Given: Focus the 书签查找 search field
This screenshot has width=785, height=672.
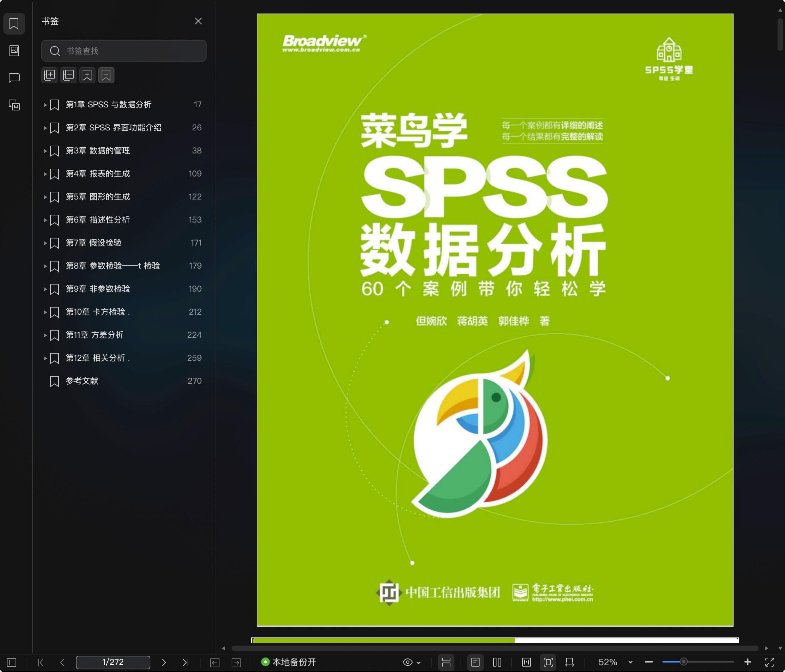Looking at the screenshot, I should [x=124, y=51].
